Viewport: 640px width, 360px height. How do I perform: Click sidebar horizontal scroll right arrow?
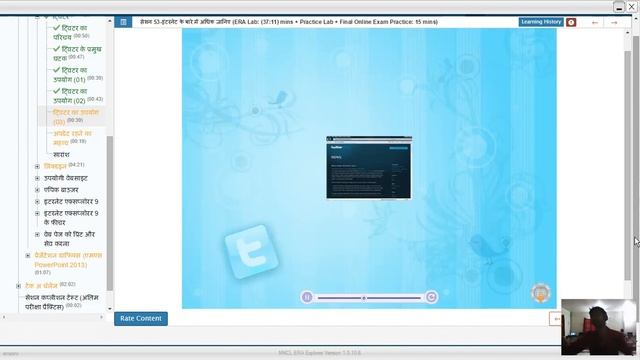[x=102, y=317]
